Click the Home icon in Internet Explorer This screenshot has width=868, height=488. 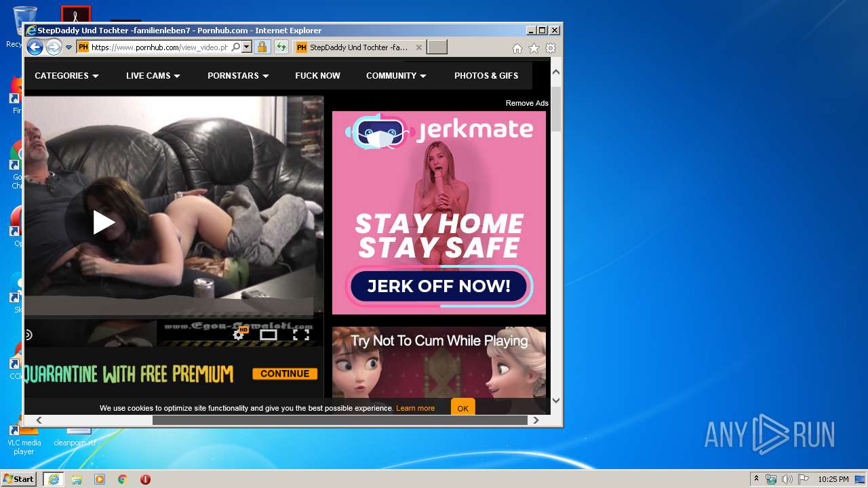[517, 48]
